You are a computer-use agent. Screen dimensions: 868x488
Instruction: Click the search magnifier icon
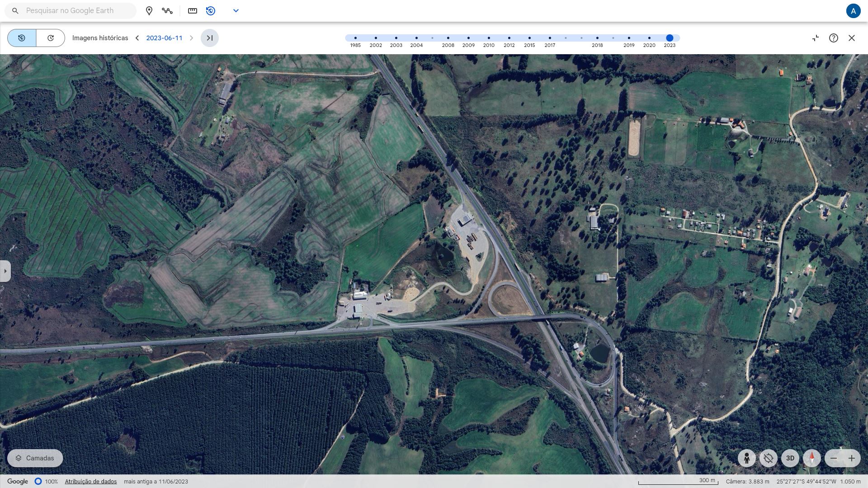[15, 10]
